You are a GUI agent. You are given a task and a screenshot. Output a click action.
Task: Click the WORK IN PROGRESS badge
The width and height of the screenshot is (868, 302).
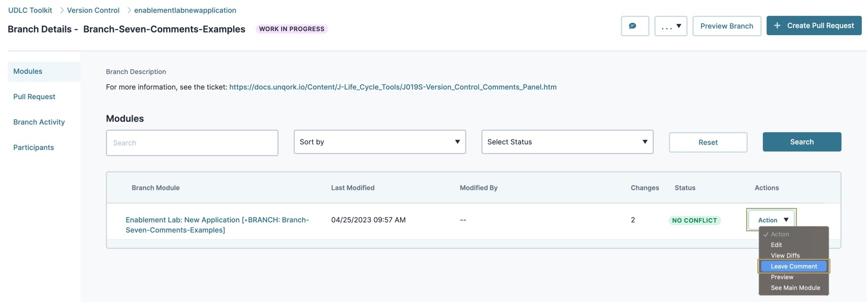pyautogui.click(x=291, y=29)
